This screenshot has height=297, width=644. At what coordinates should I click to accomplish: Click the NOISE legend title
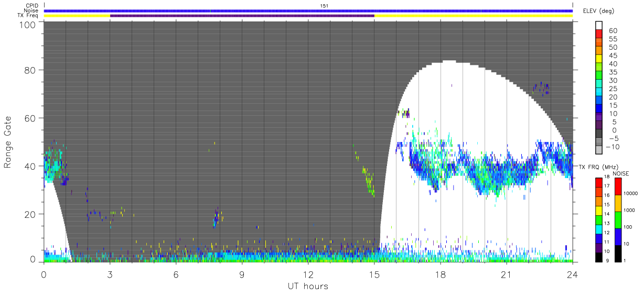[x=620, y=173]
